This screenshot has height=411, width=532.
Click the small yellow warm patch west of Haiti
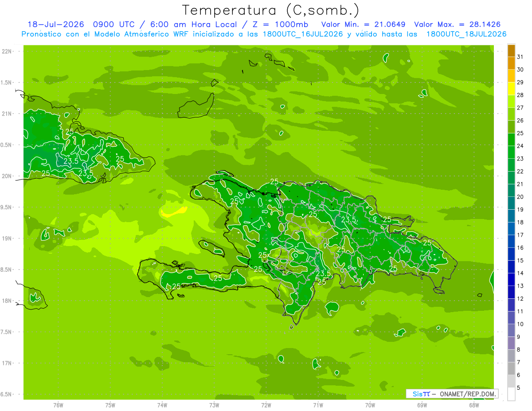coord(173,212)
